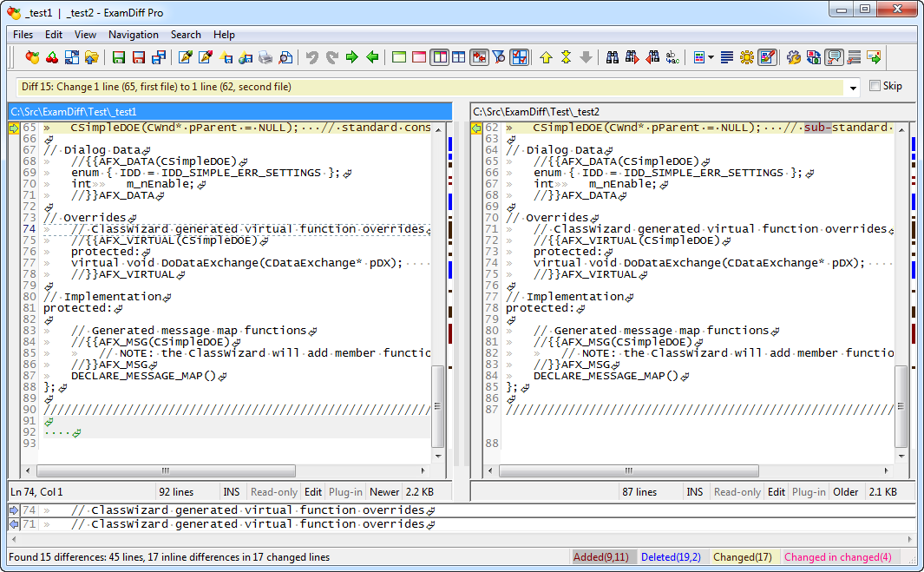The width and height of the screenshot is (924, 572).
Task: Select the _test2 file path header
Action: [x=692, y=111]
